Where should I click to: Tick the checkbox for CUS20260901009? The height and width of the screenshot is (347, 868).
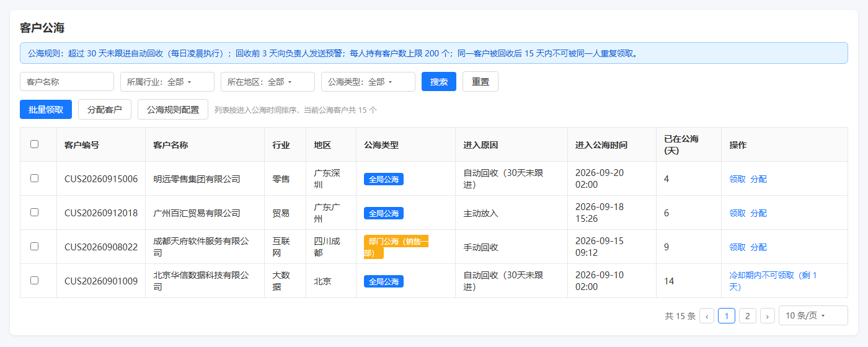coord(34,280)
